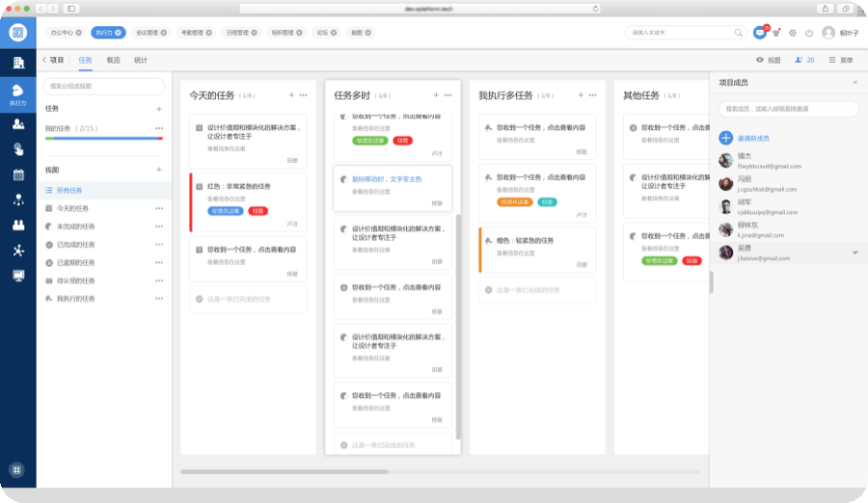Viewport: 868px width, 503px height.
Task: Open more options for 我的任务 progress group
Action: [159, 128]
